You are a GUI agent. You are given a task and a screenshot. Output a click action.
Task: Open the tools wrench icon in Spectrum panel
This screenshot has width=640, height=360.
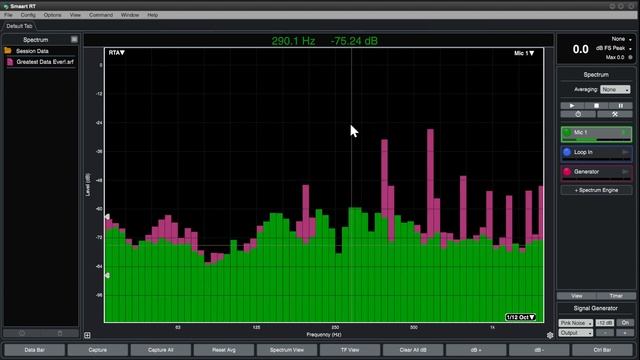point(615,114)
